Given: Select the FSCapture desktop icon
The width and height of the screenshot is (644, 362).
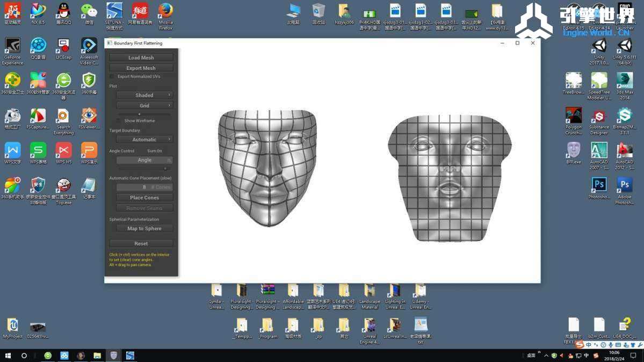Looking at the screenshot, I should click(38, 119).
